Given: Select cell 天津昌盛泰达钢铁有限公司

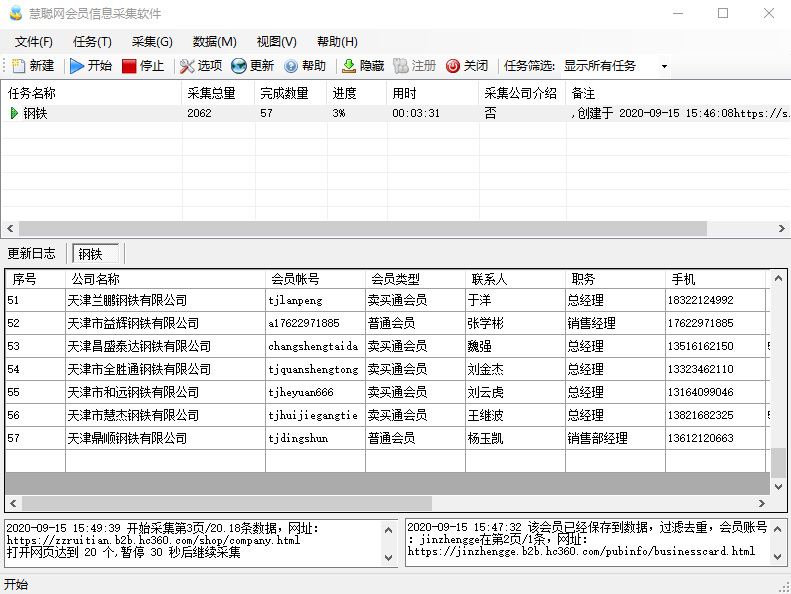Looking at the screenshot, I should 165,346.
